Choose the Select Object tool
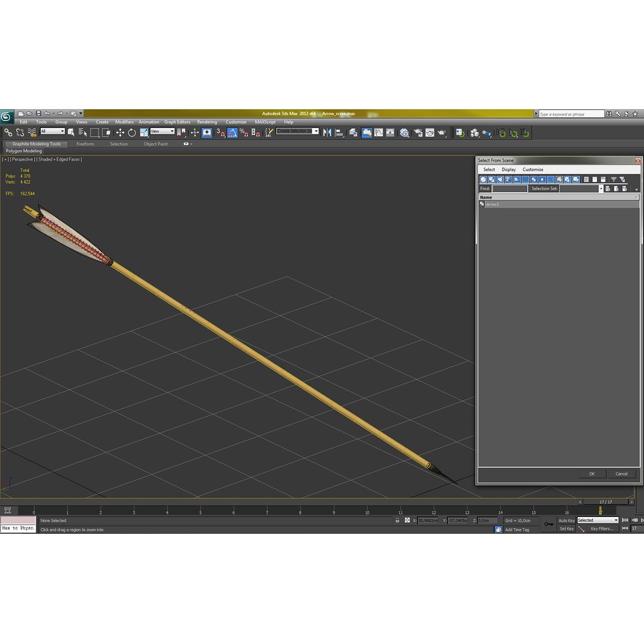Viewport: 644px width, 644px height. (x=71, y=132)
